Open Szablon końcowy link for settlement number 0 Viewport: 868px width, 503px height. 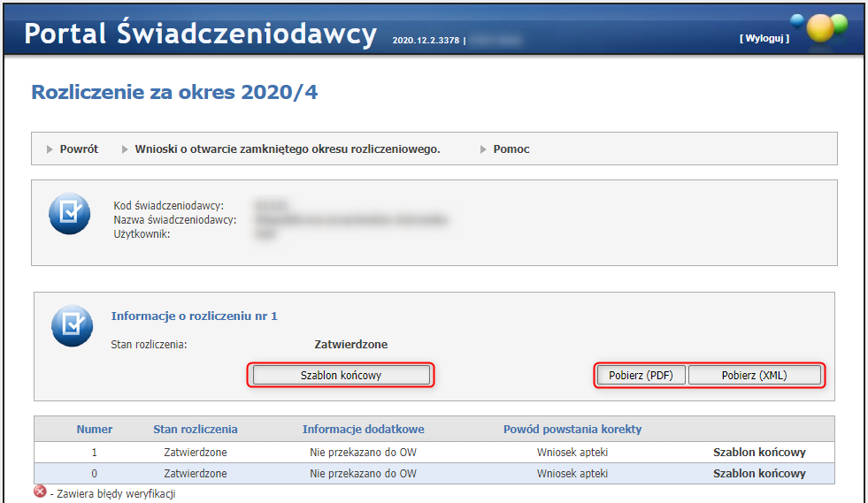pyautogui.click(x=759, y=474)
